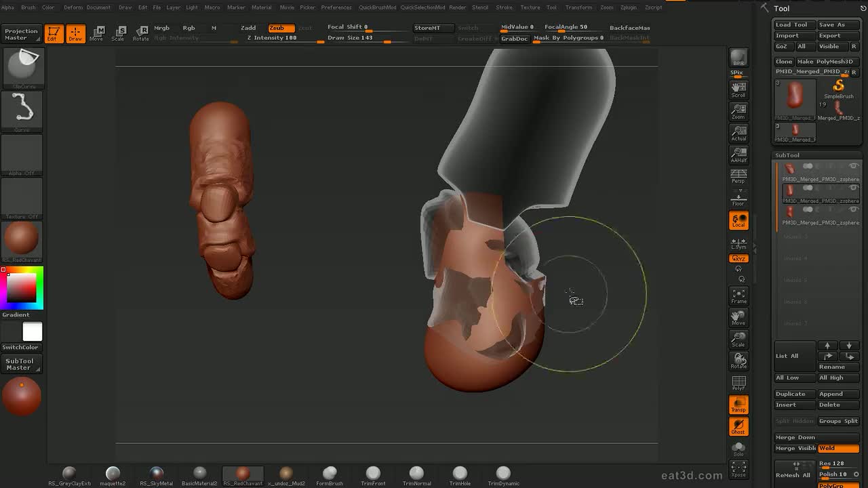Select the Edit mode icon

tap(53, 33)
